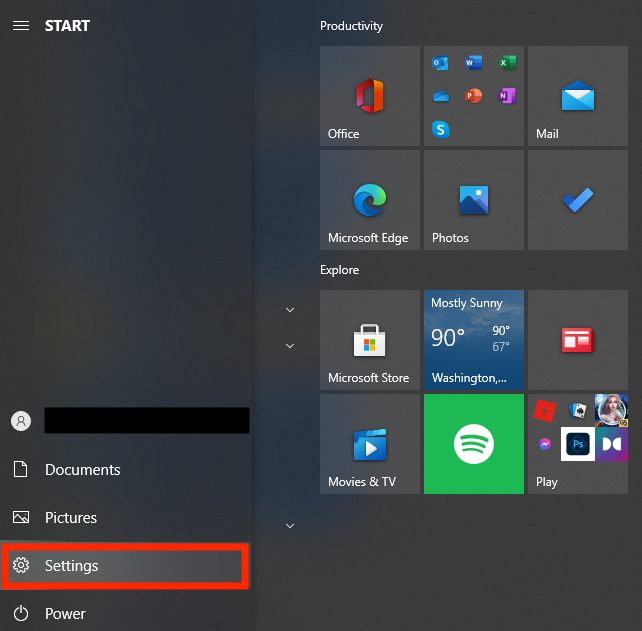Image resolution: width=642 pixels, height=631 pixels.
Task: Click the user account avatar icon
Action: [21, 421]
